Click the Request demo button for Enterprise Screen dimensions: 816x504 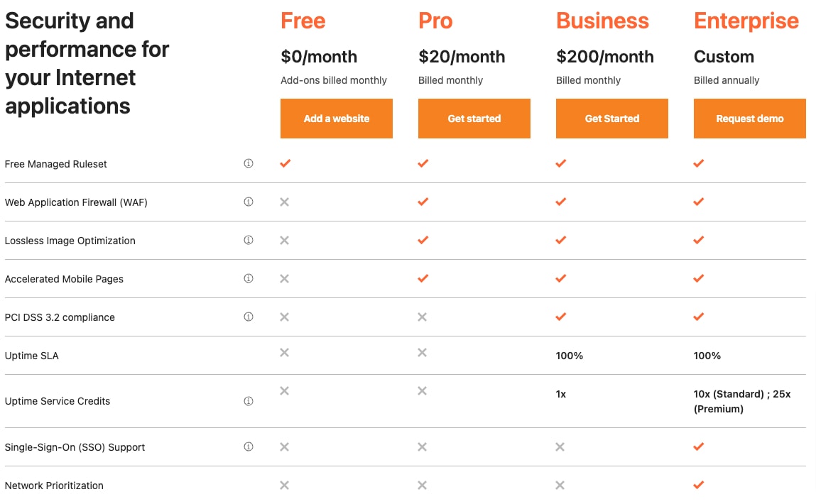[x=749, y=119]
